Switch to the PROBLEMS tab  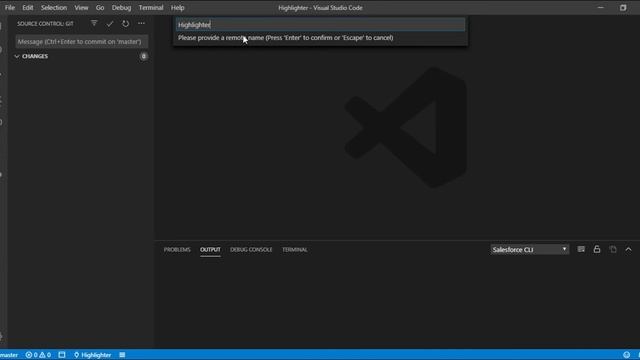[177, 249]
